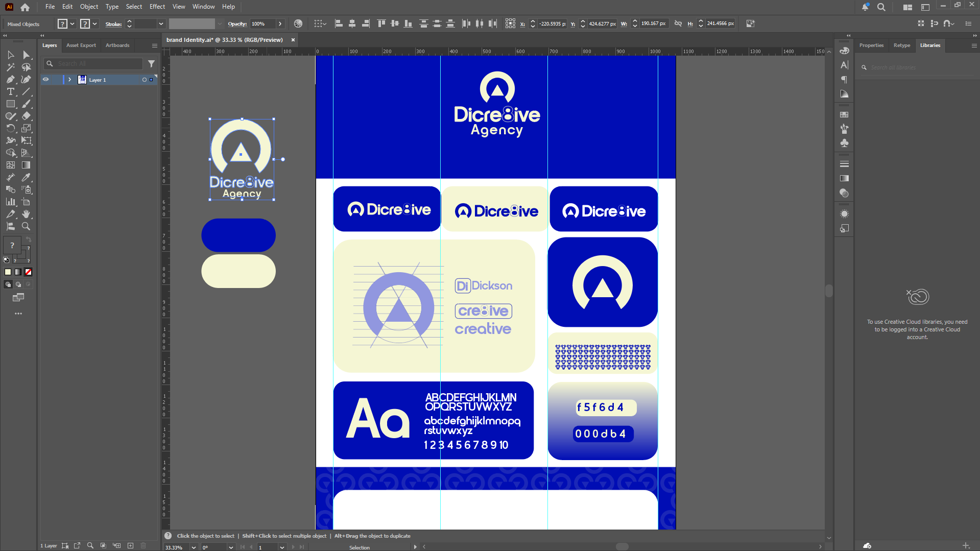Select the Blend tool
This screenshot has height=551, width=980.
tap(11, 189)
